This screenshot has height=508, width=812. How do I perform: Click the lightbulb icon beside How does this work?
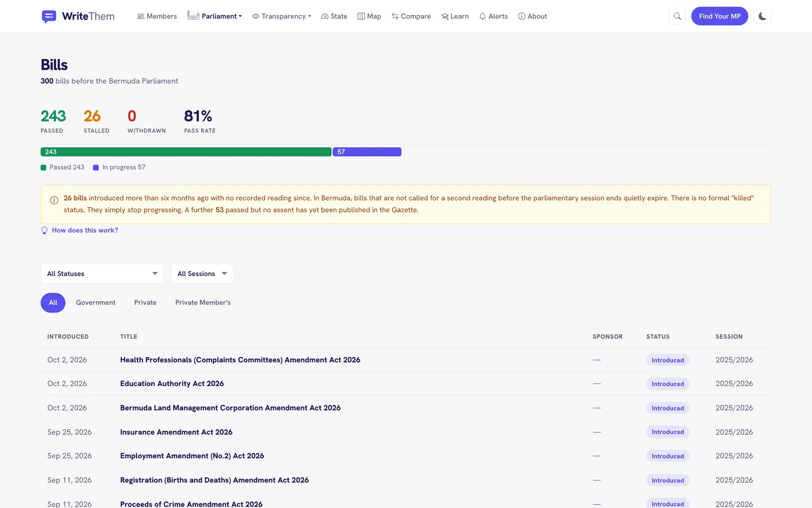click(44, 230)
